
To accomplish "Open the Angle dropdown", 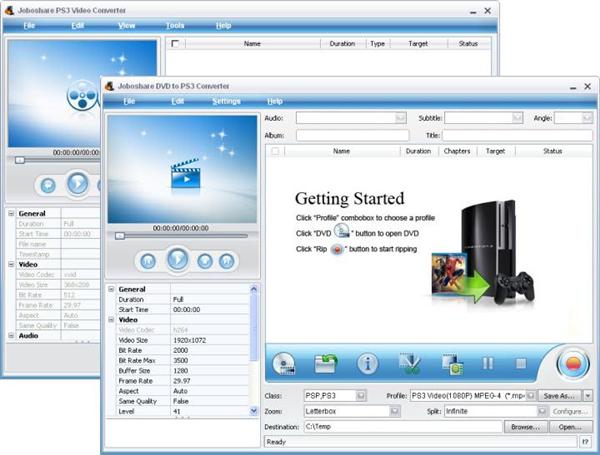I will [x=587, y=118].
